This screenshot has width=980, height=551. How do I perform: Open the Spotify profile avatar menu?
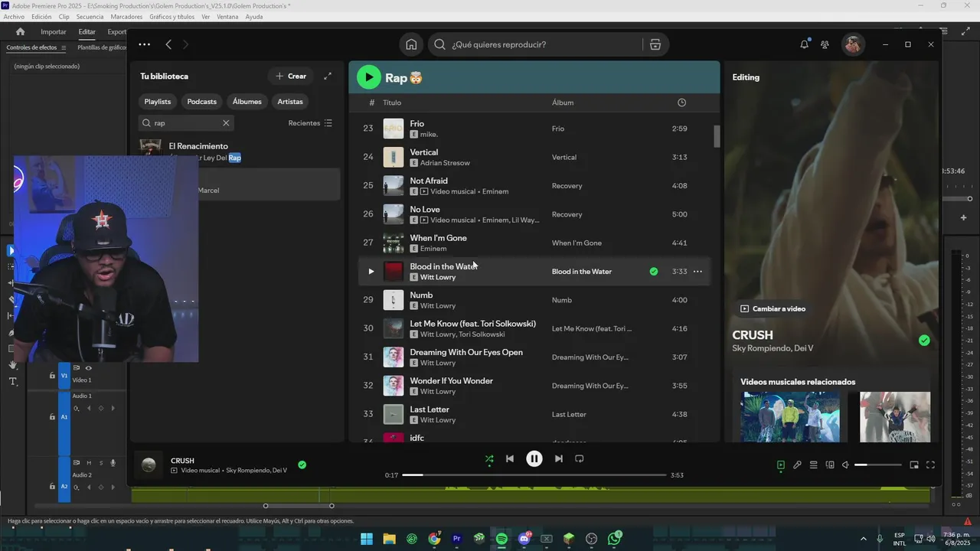click(x=853, y=44)
